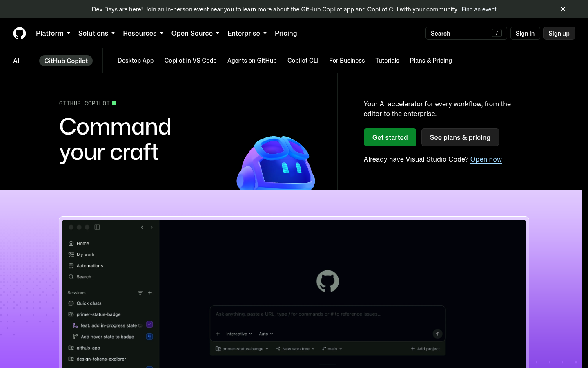
Task: Filter sessions with the filter icon
Action: click(x=140, y=293)
